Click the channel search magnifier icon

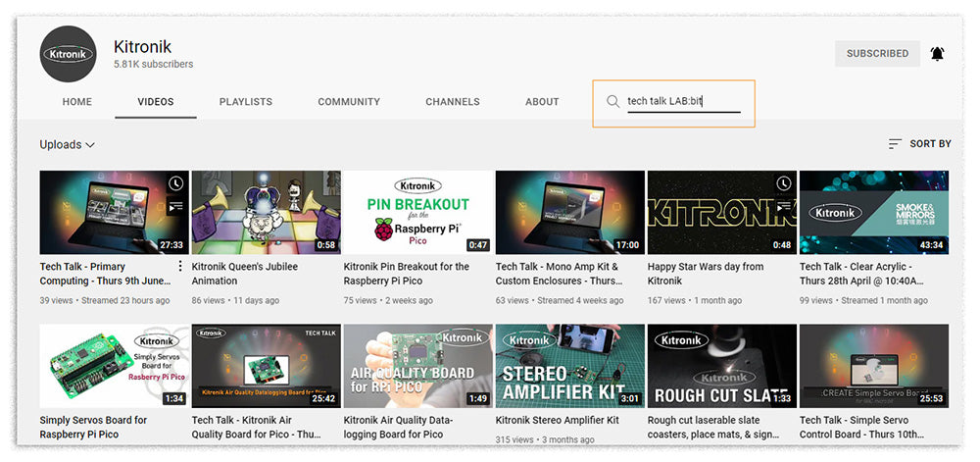pos(613,101)
